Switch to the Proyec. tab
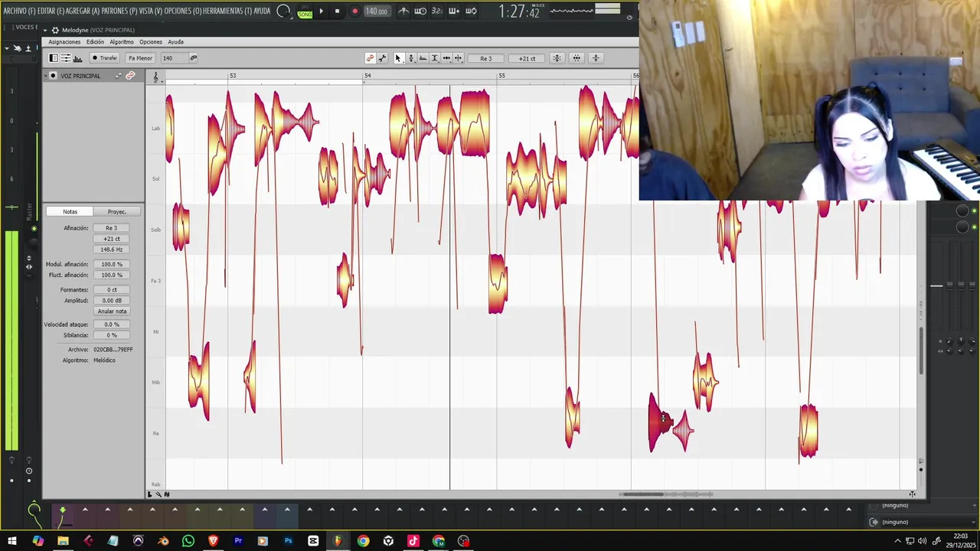The height and width of the screenshot is (551, 980). pos(117,211)
